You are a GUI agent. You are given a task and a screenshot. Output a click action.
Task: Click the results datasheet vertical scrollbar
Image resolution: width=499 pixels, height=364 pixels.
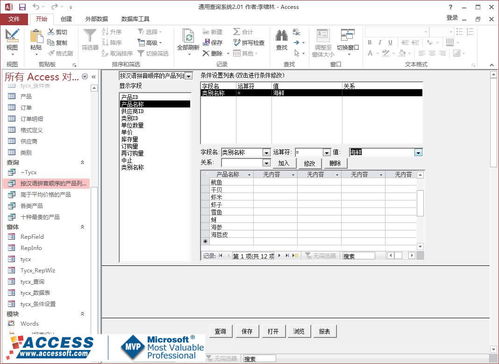[x=420, y=211]
